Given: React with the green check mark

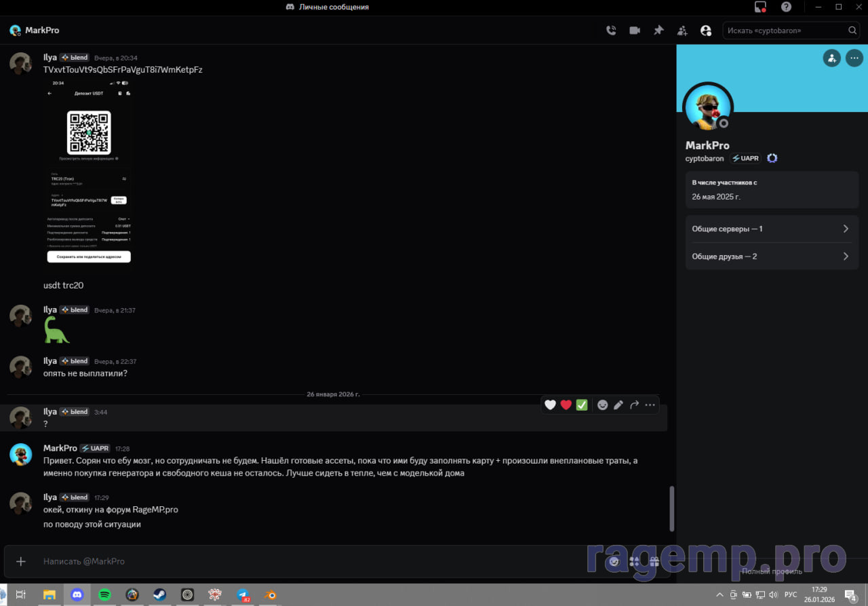Looking at the screenshot, I should click(582, 405).
